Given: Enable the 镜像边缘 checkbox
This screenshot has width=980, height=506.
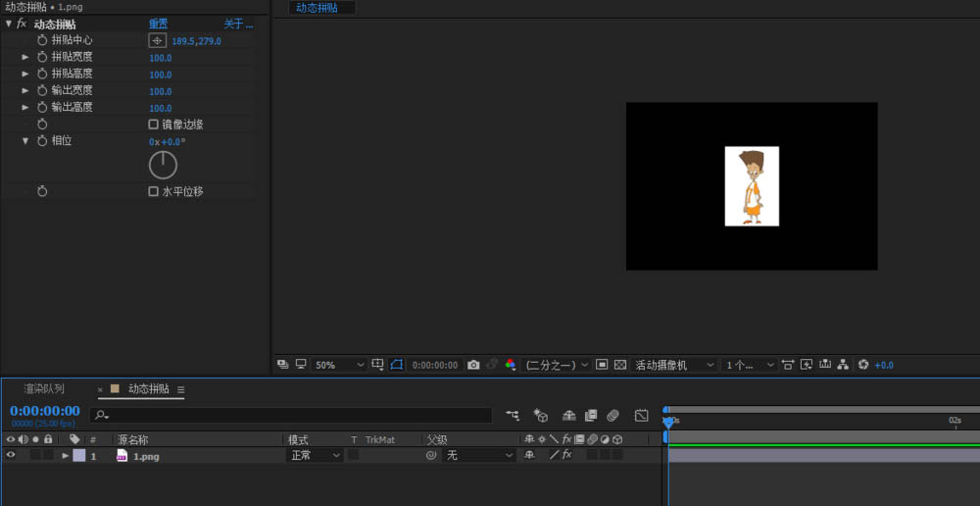Looking at the screenshot, I should coord(153,125).
